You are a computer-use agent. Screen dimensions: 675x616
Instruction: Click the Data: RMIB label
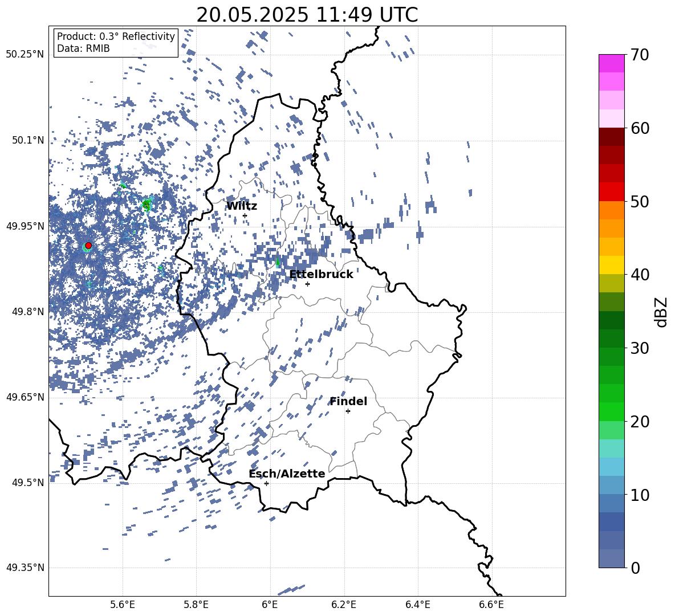(x=83, y=48)
